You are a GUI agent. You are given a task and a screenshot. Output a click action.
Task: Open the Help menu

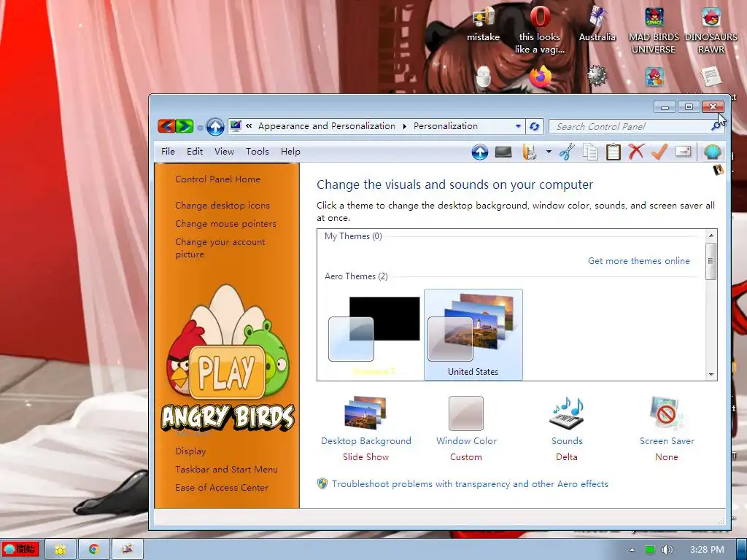click(290, 152)
